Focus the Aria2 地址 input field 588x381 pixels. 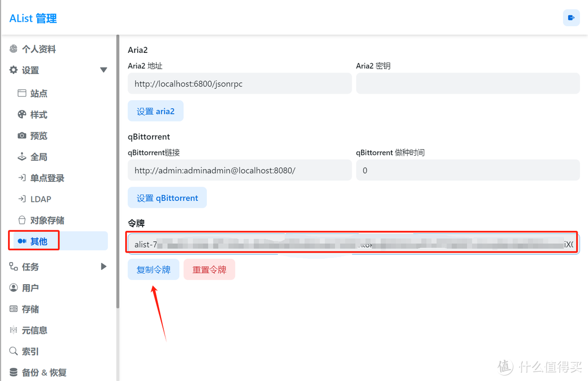(x=240, y=83)
